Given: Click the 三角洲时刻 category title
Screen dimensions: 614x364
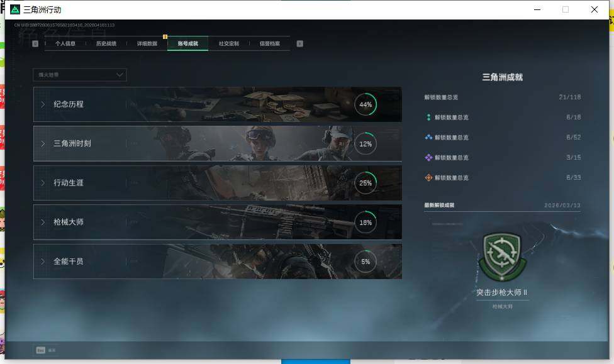Looking at the screenshot, I should tap(72, 143).
